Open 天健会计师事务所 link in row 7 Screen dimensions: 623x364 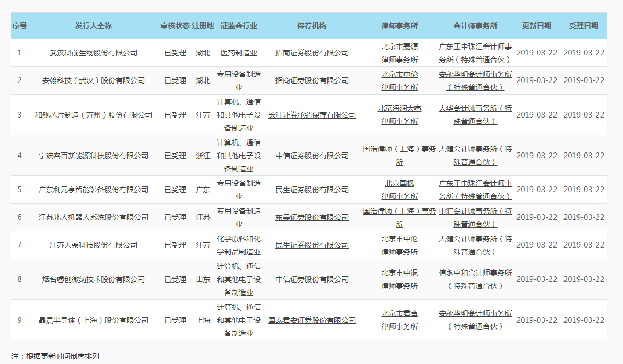click(475, 245)
